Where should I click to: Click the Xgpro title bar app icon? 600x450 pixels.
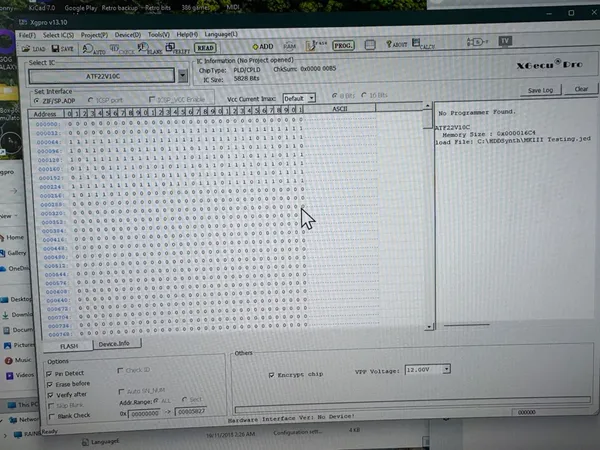(23, 22)
